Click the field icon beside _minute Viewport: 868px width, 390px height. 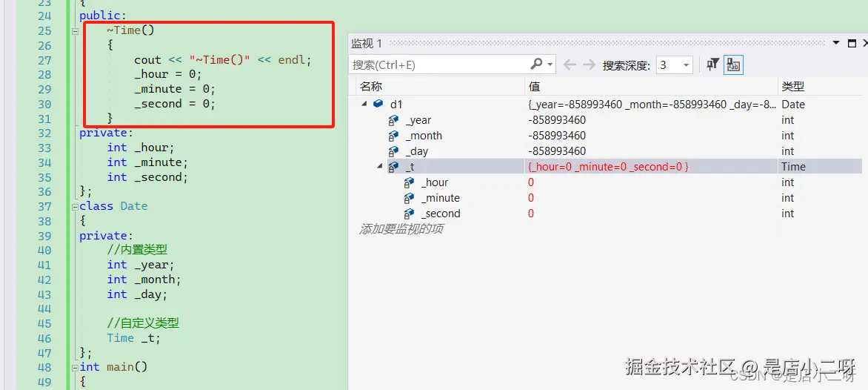click(409, 198)
